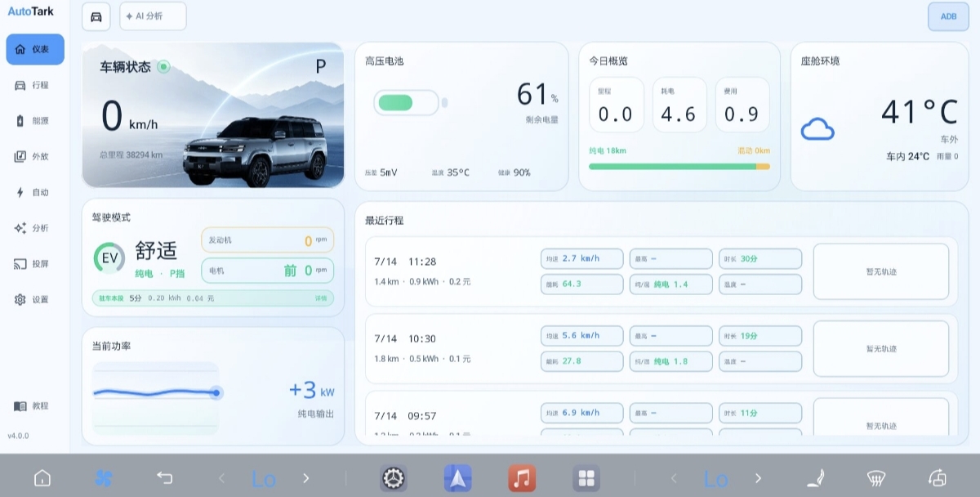This screenshot has width=980, height=497.
Task: Click the 能耗 64.3 chip
Action: coord(582,284)
